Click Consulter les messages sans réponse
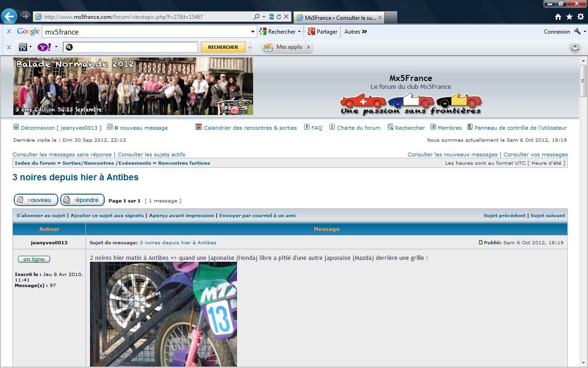Screen dimensions: 588x368 62,155
